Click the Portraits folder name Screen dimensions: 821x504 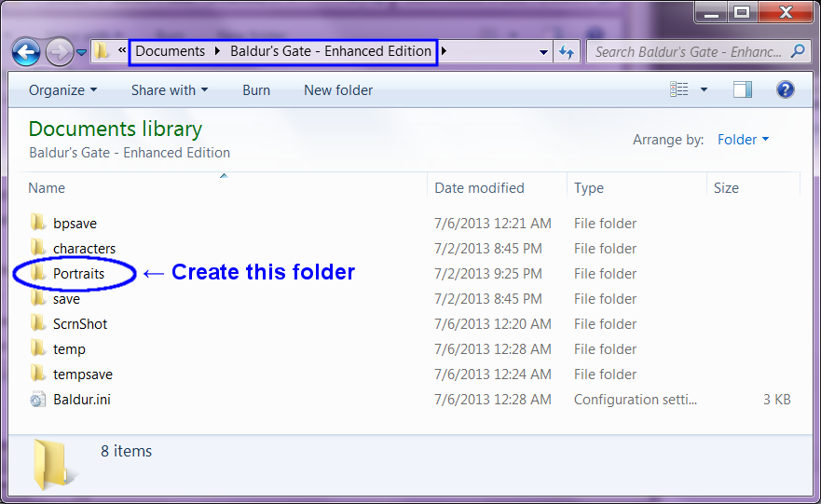[78, 274]
